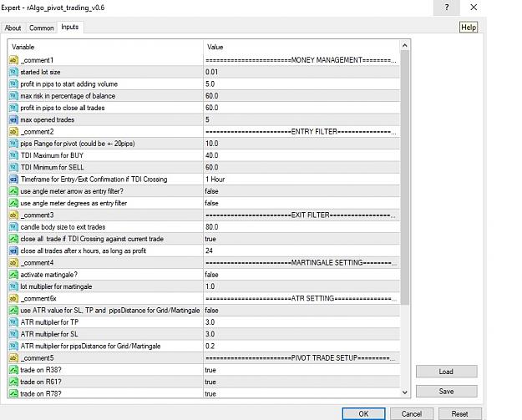Click icon beside close all trades after x hours
The image size is (522, 420).
coord(13,251)
